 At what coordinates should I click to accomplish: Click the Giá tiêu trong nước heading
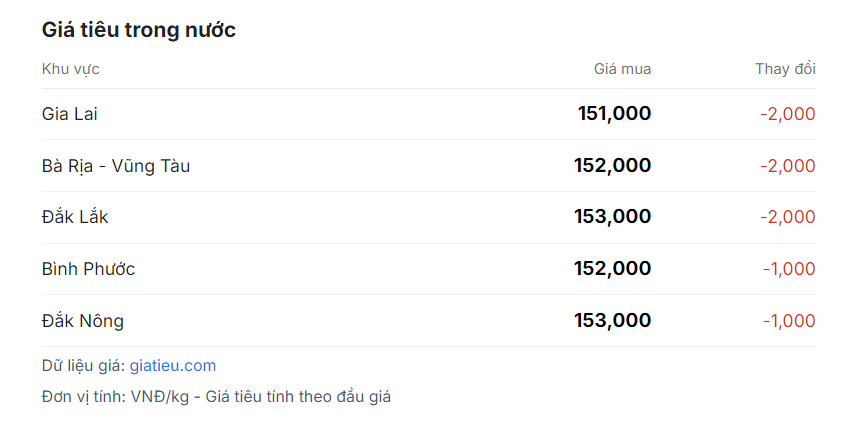[139, 30]
